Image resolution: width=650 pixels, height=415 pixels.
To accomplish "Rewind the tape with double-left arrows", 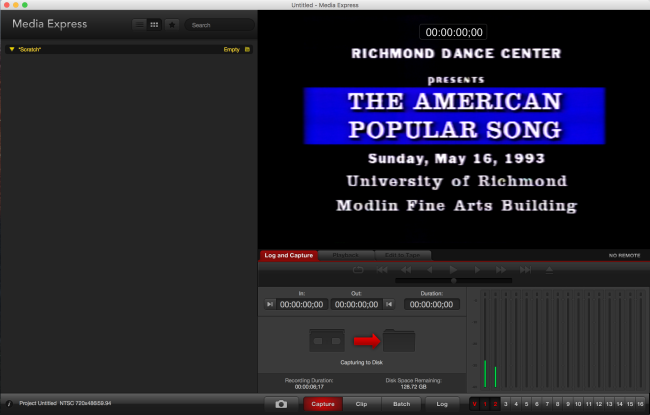I will (x=406, y=270).
